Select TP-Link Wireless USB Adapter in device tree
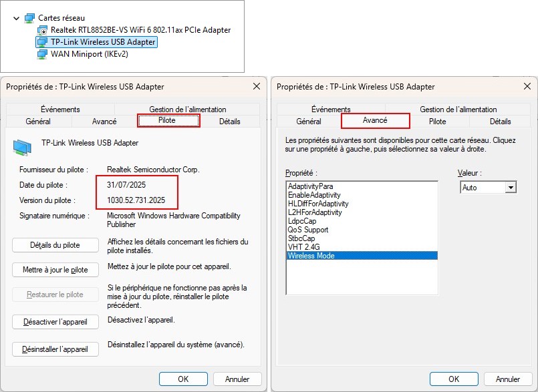 (x=103, y=42)
